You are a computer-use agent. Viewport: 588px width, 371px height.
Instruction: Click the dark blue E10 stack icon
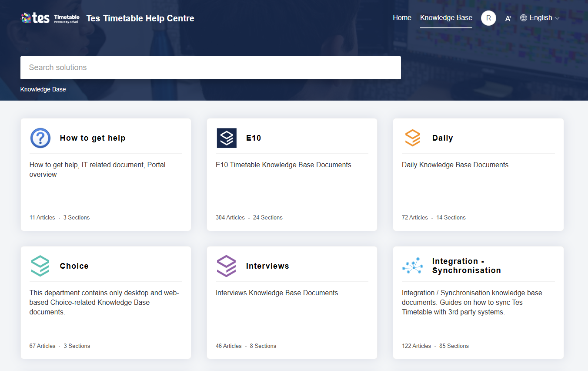(227, 138)
